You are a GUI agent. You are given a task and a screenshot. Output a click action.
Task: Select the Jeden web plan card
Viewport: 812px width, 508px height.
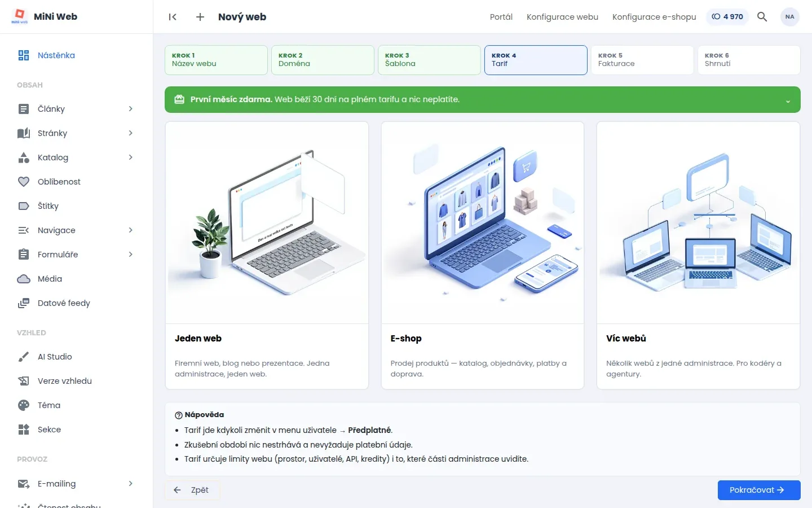267,255
